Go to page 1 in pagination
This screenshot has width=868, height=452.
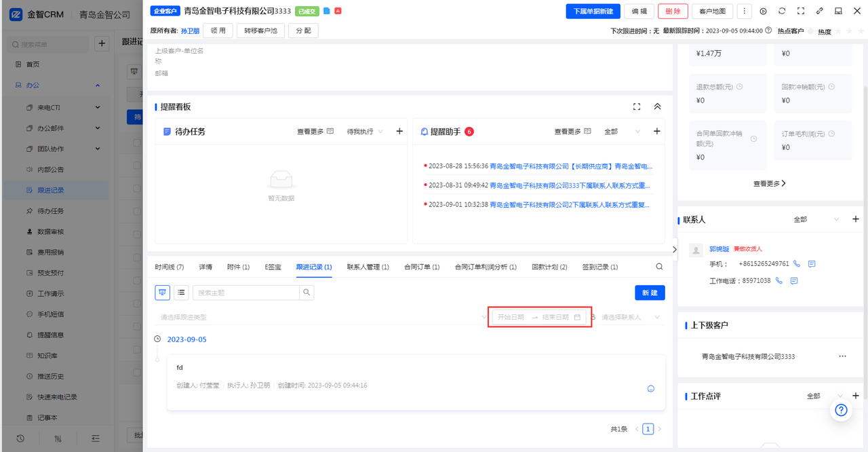tap(648, 429)
